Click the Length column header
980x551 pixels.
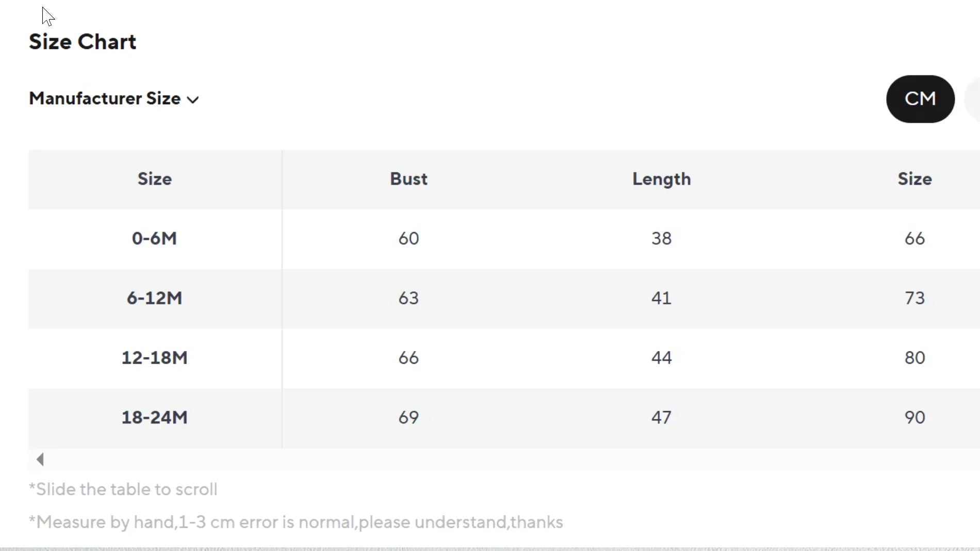click(x=662, y=179)
